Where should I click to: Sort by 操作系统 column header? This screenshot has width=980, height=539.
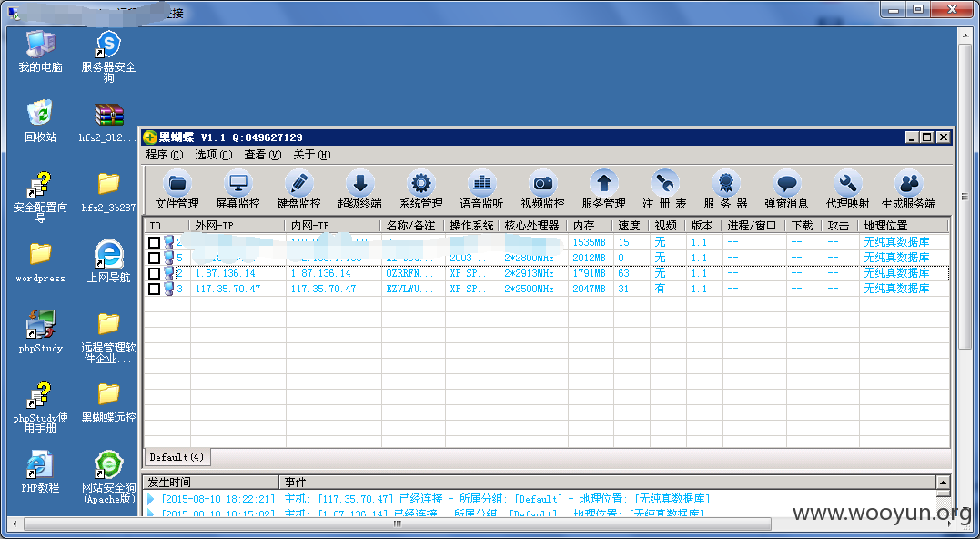click(472, 225)
